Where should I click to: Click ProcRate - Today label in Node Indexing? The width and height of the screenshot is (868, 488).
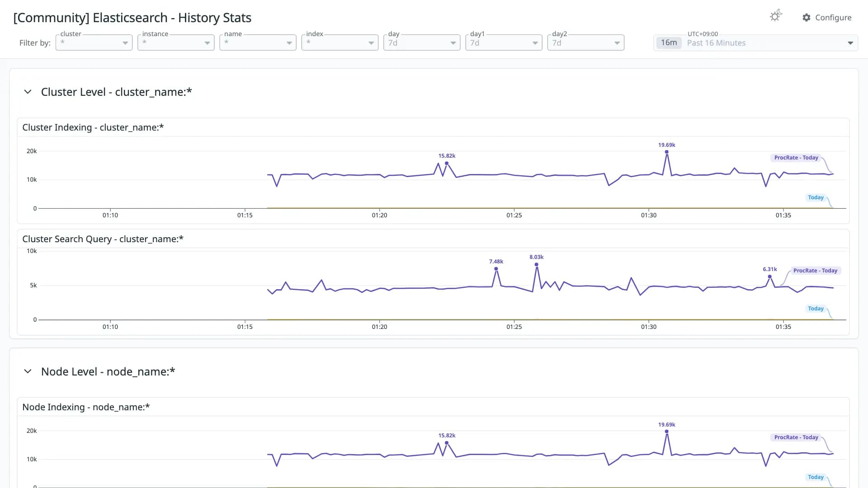point(796,437)
